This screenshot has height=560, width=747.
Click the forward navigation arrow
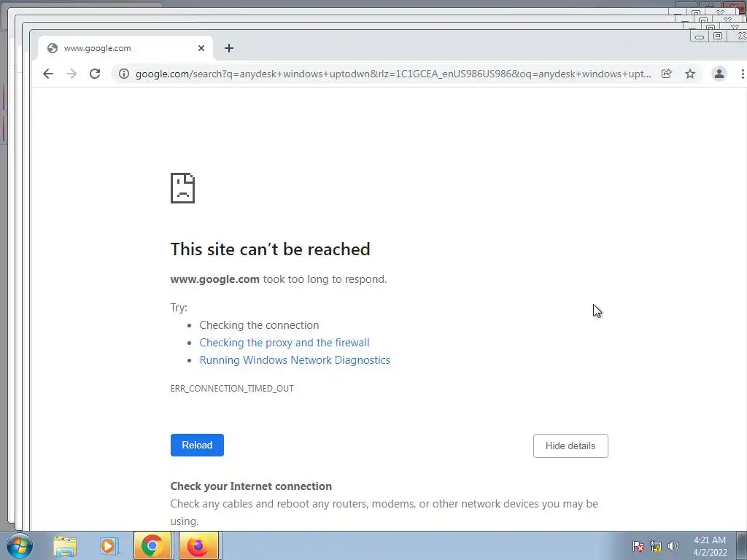(x=71, y=74)
